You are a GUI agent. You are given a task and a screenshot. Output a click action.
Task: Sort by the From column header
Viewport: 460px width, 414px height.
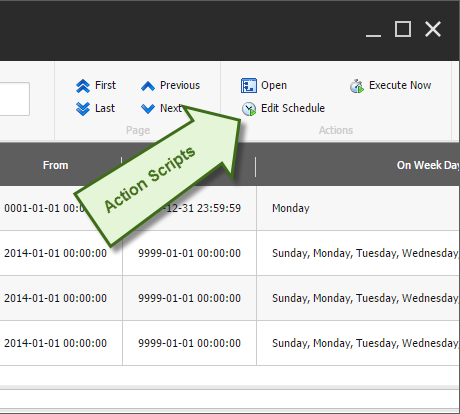pos(56,165)
